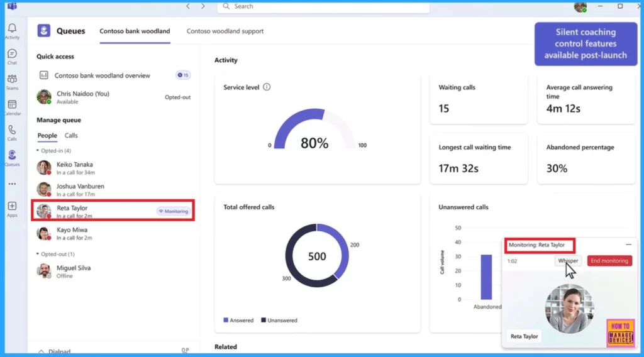Collapse the Opted-out (1) group
The image size is (644, 357).
coord(38,254)
